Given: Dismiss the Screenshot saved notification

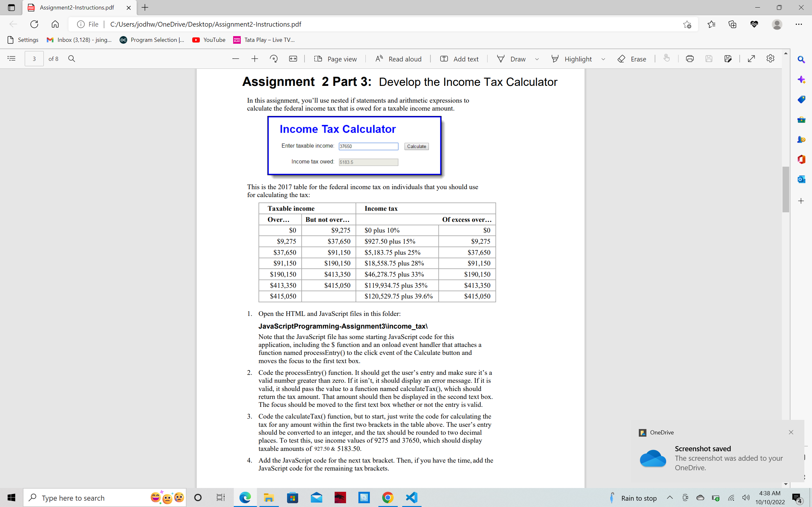Looking at the screenshot, I should coord(791,432).
